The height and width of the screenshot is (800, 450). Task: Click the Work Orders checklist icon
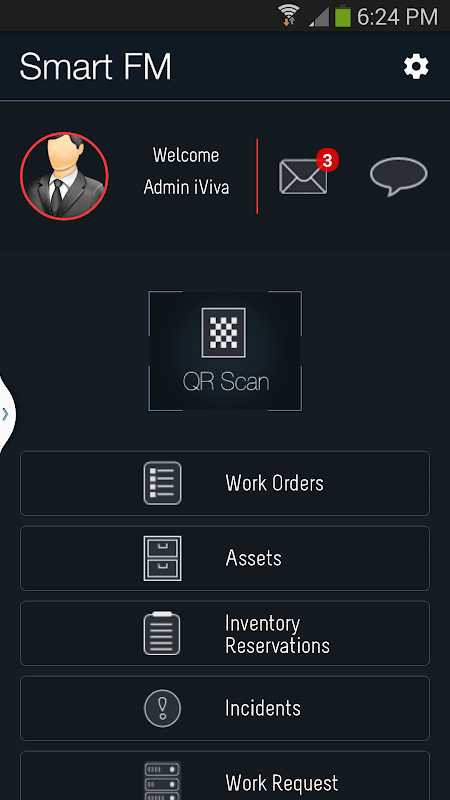162,483
